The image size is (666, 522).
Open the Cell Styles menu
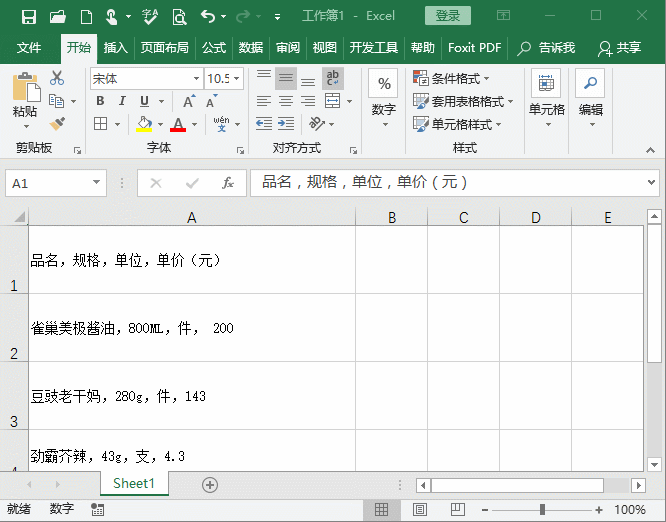point(457,124)
